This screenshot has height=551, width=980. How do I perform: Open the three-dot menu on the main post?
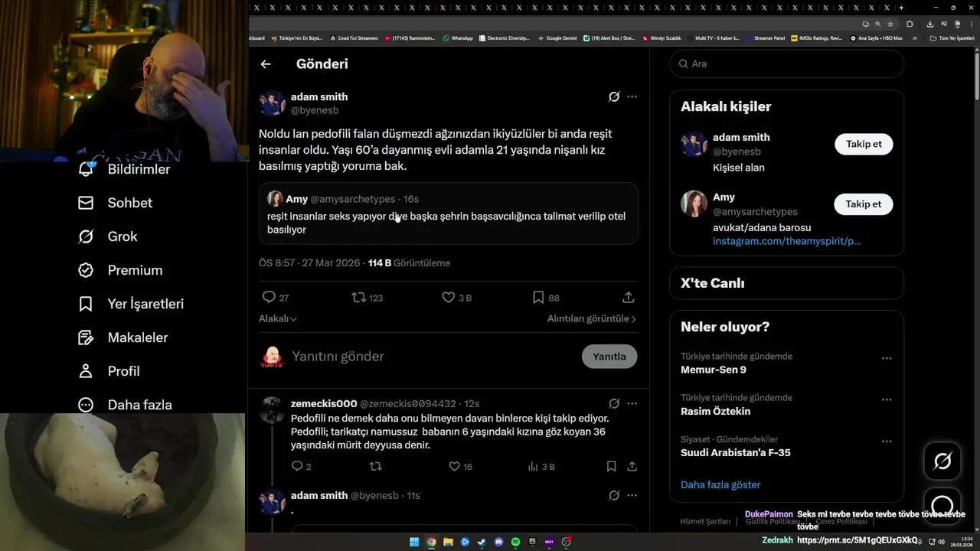[632, 96]
